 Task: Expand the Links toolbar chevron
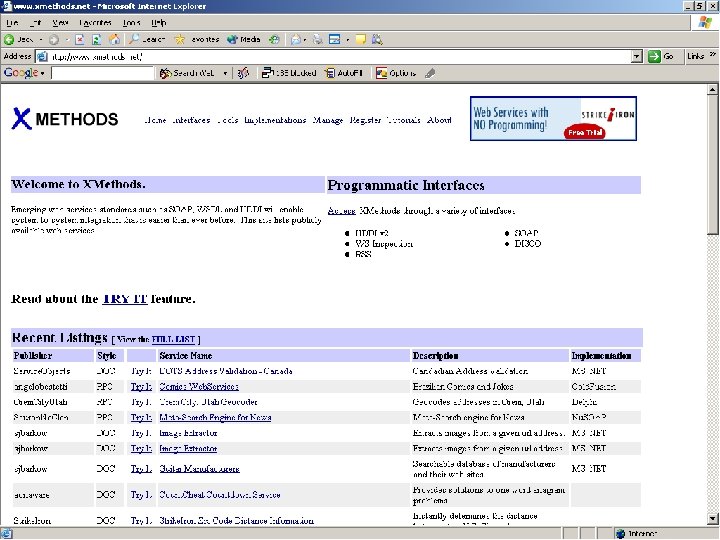[712, 54]
